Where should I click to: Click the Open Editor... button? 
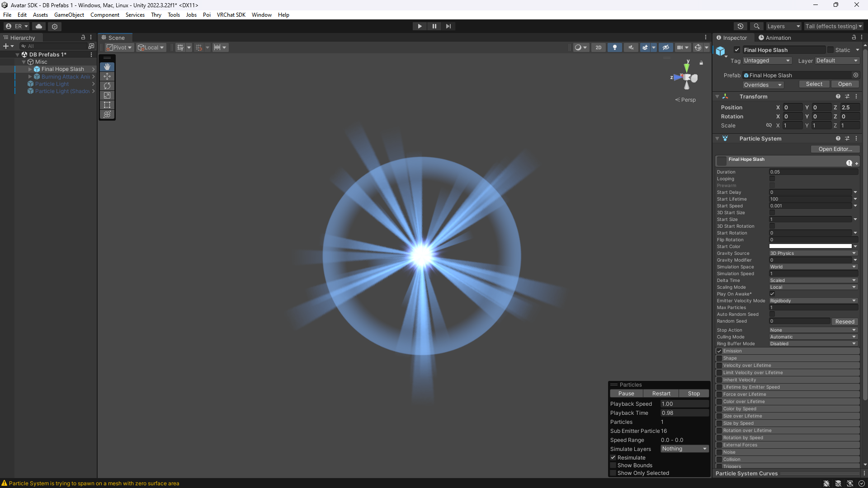tap(835, 149)
